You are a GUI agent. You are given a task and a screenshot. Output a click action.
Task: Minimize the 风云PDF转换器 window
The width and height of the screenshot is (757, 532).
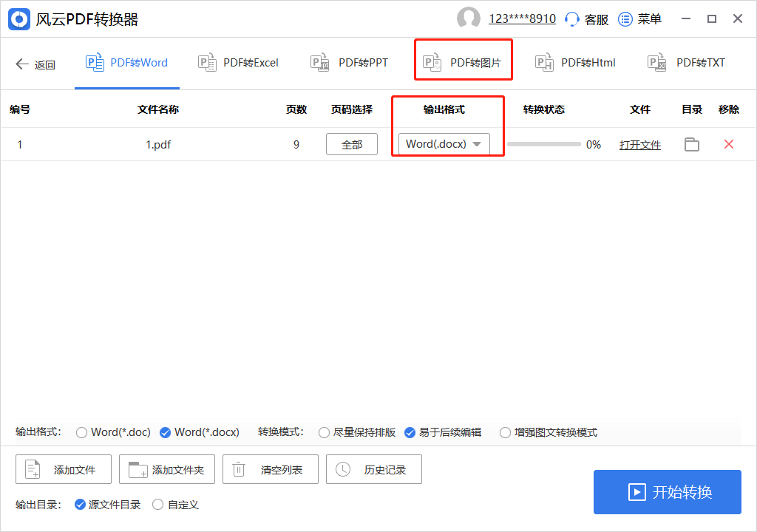click(x=685, y=18)
